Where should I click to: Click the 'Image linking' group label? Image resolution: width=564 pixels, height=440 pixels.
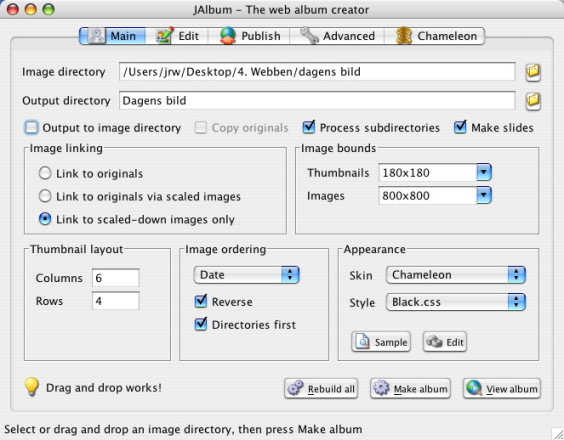click(x=66, y=148)
